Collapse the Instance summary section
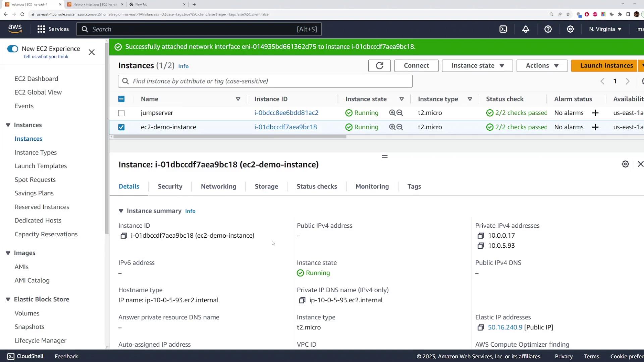Screen dimensions: 644x362 coord(121,211)
